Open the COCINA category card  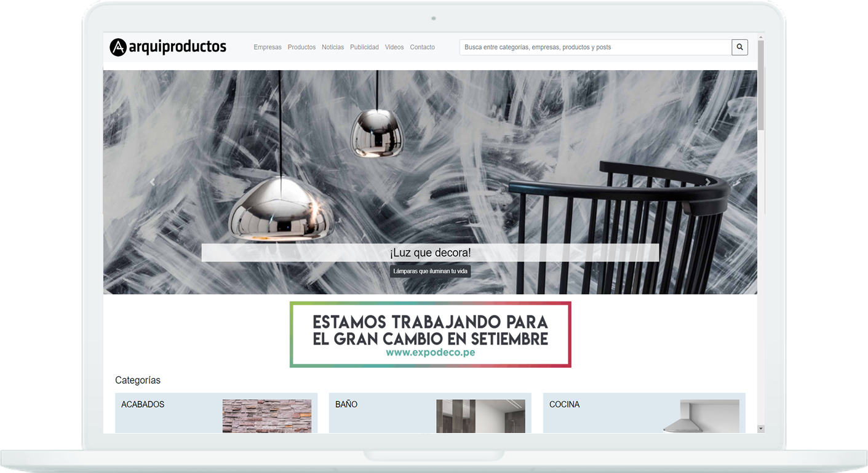coord(644,413)
